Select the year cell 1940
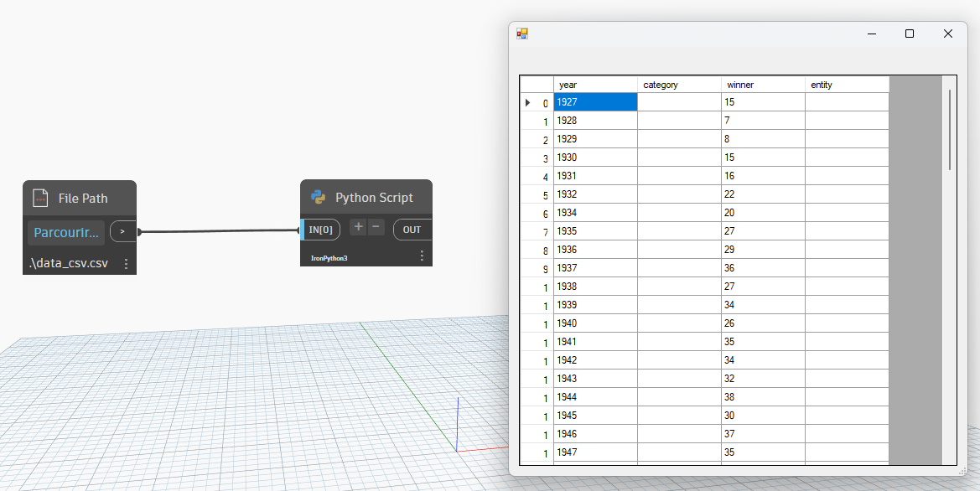Image resolution: width=980 pixels, height=491 pixels. 595,323
